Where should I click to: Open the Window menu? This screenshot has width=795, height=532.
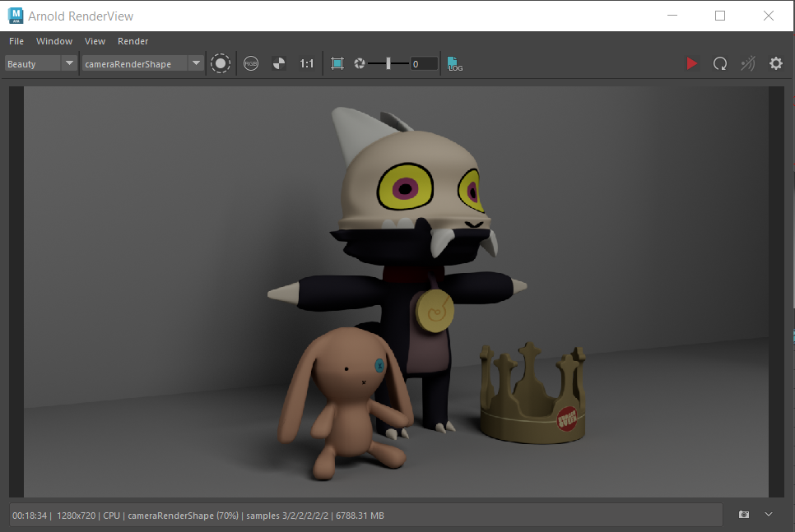[54, 41]
